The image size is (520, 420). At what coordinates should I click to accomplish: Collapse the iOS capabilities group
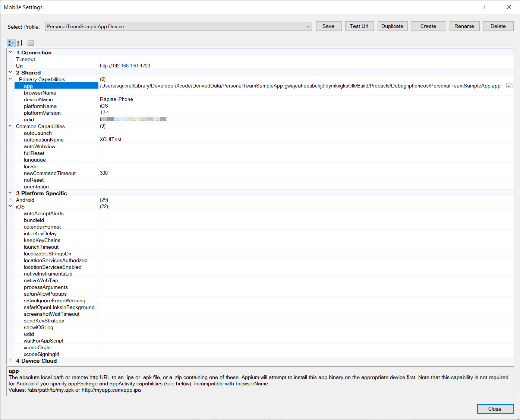click(x=10, y=207)
